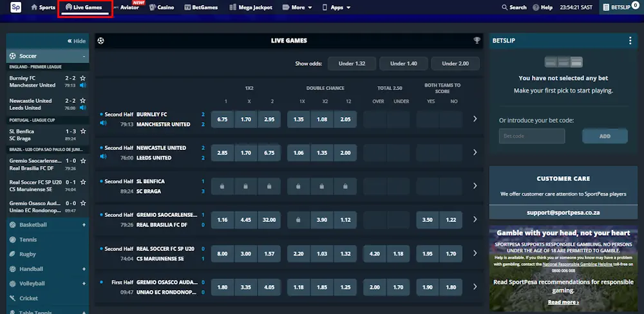This screenshot has width=644, height=314.
Task: Open the Casino tab
Action: pyautogui.click(x=162, y=7)
